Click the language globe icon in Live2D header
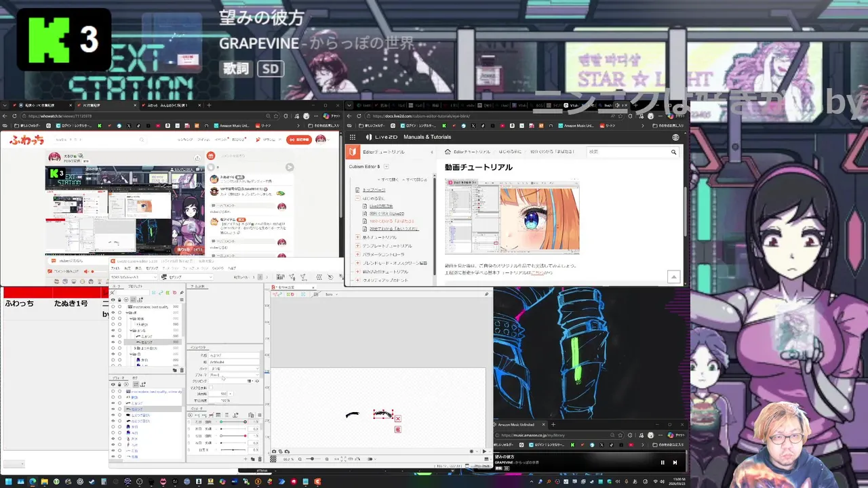Image resolution: width=868 pixels, height=488 pixels. point(675,137)
